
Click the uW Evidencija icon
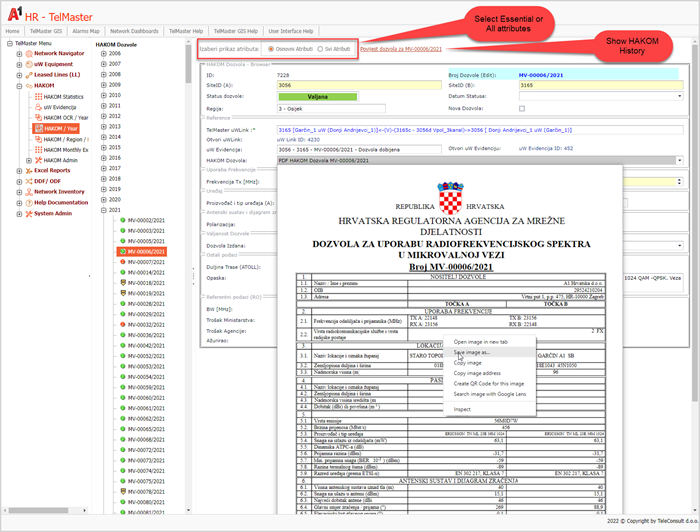click(39, 107)
